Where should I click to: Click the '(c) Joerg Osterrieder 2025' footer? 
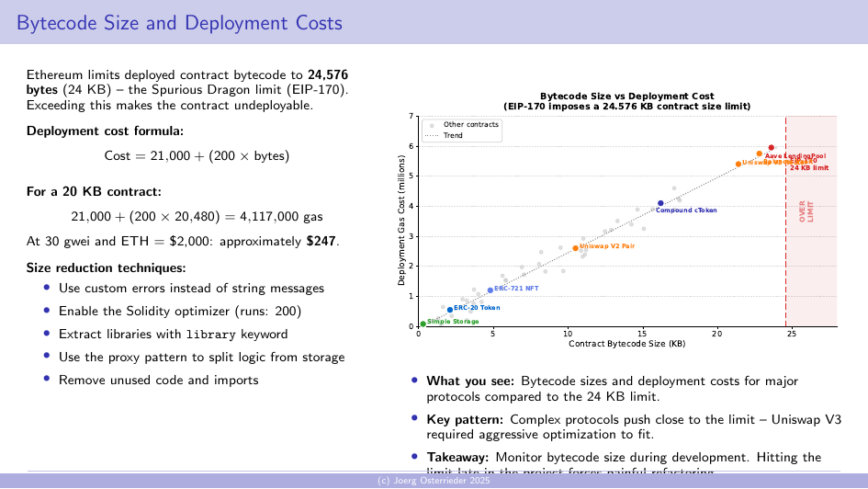pyautogui.click(x=434, y=481)
